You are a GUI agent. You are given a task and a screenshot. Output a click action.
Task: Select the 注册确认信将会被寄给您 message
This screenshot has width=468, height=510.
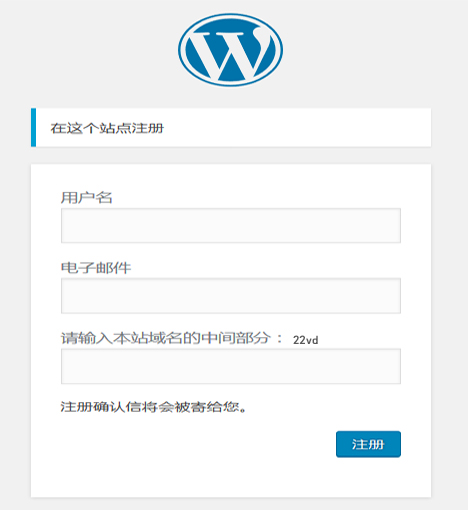(153, 407)
